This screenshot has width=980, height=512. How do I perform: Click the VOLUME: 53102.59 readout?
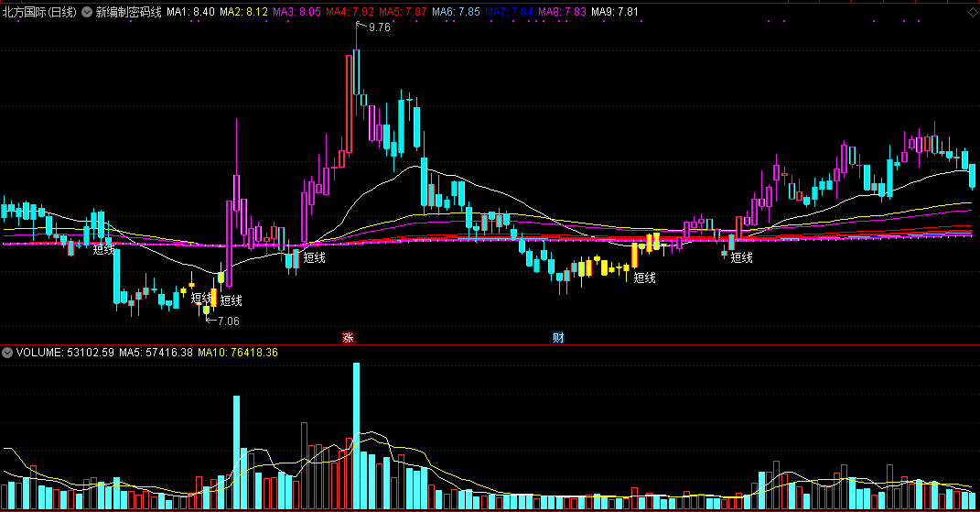point(65,353)
